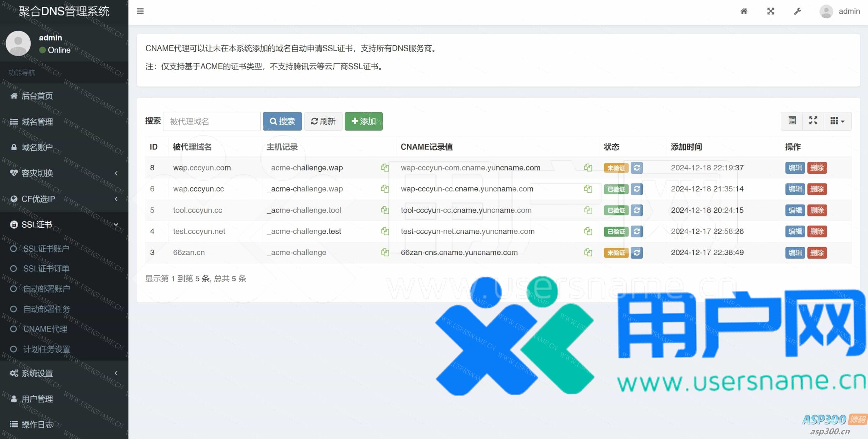The image size is (868, 439).
Task: Click the wrench settings icon in header
Action: click(797, 11)
